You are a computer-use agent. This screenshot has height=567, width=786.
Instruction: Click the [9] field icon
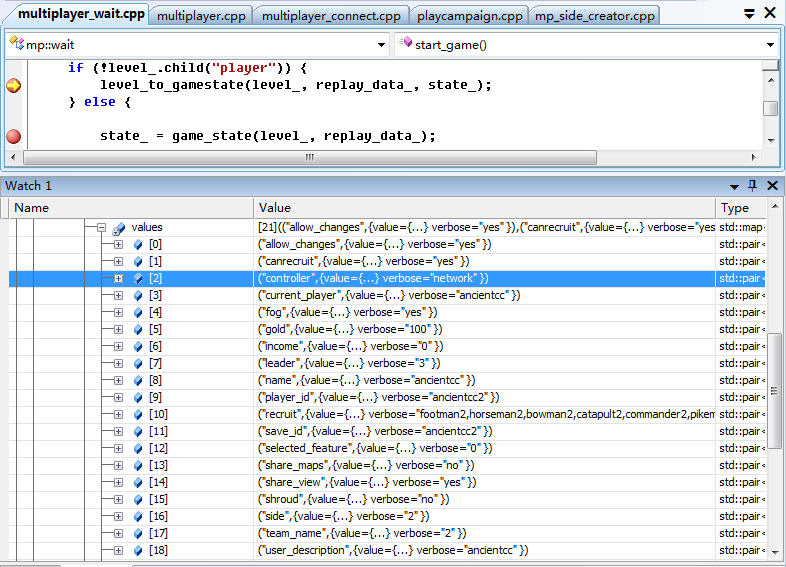point(138,398)
